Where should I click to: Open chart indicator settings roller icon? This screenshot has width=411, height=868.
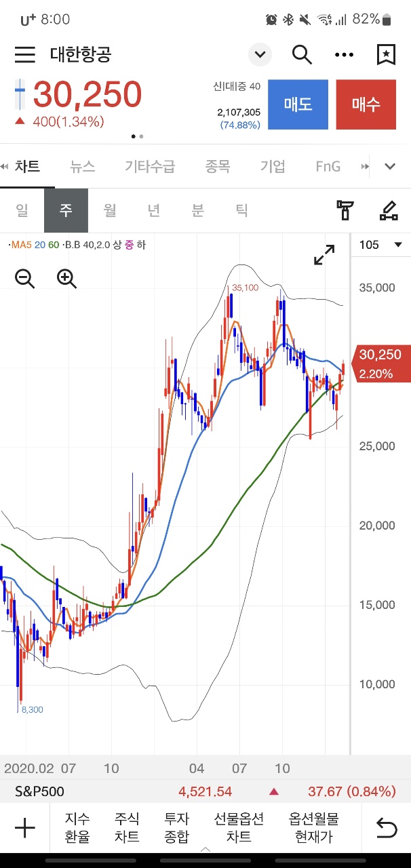tap(346, 210)
